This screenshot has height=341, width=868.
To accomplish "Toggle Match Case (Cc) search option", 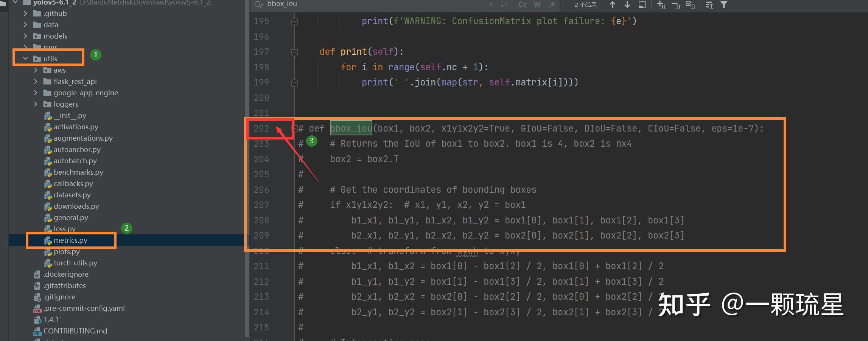I will point(523,5).
